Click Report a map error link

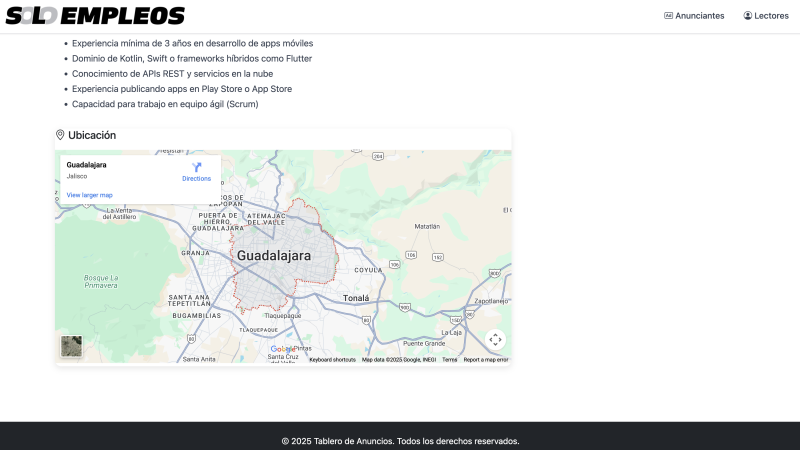click(x=485, y=360)
